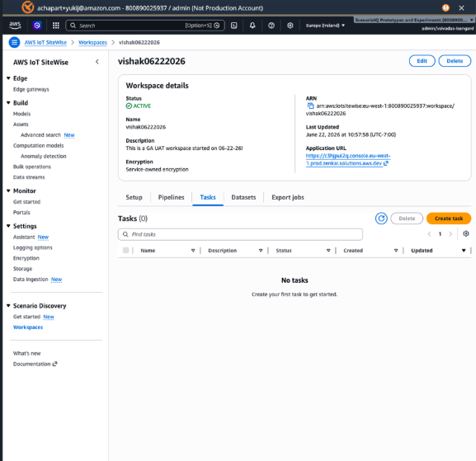Screen dimensions: 476x461
Task: Go to previous page of tasks
Action: tap(429, 234)
